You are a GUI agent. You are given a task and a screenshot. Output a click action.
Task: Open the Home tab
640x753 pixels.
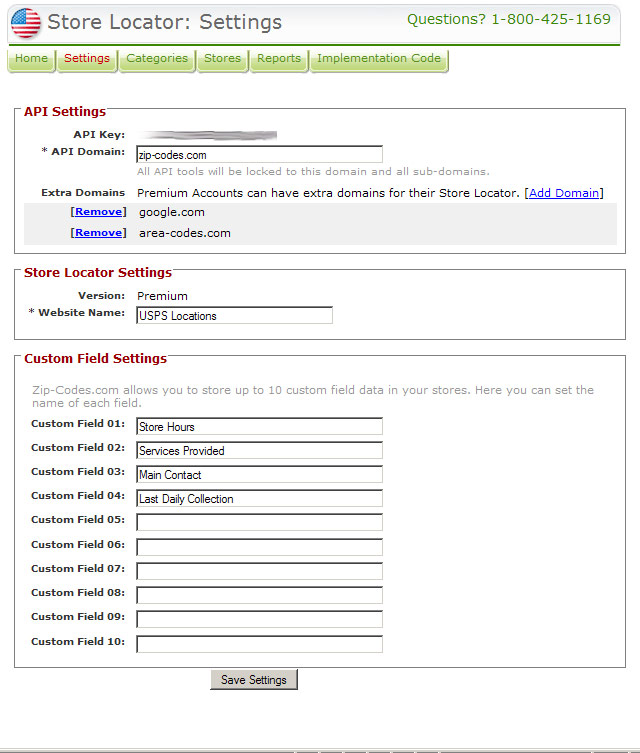pyautogui.click(x=32, y=60)
